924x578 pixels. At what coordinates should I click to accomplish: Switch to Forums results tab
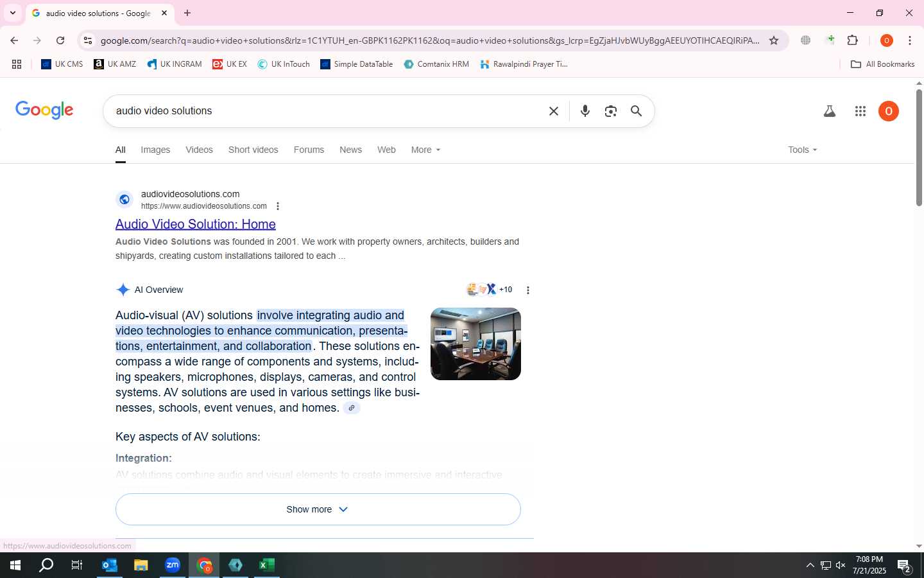tap(309, 150)
